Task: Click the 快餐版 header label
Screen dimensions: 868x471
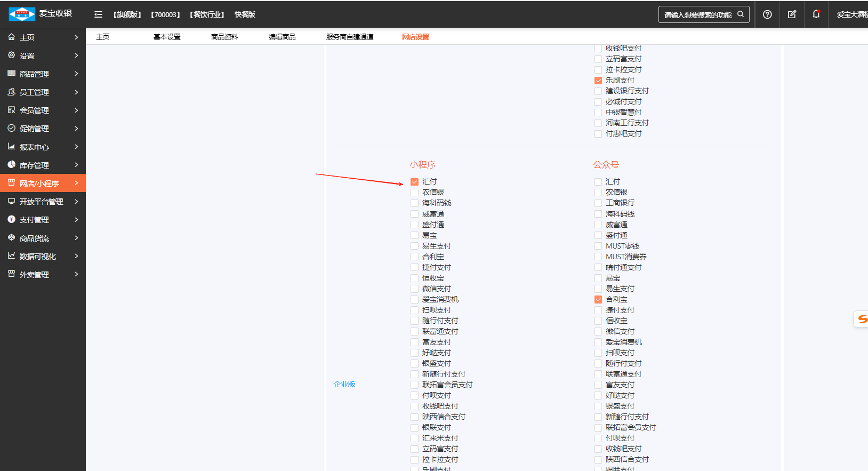Action: pos(245,14)
